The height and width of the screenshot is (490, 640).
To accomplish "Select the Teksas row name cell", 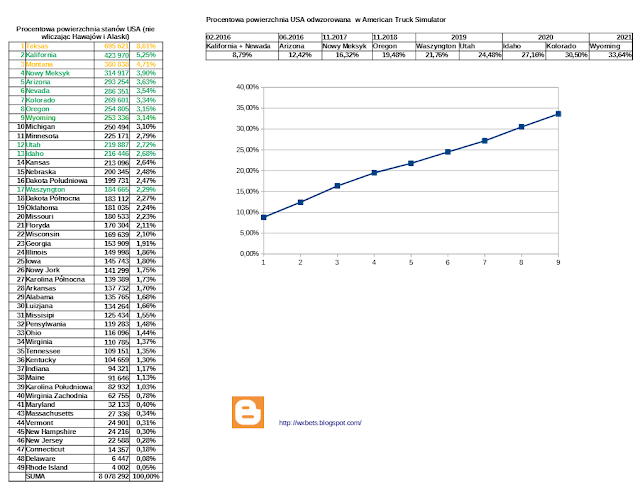I will click(x=60, y=46).
